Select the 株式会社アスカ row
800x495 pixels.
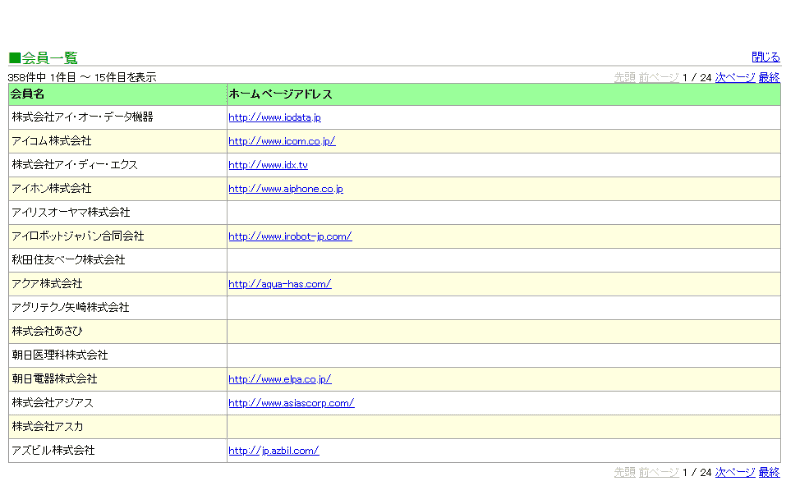point(394,427)
